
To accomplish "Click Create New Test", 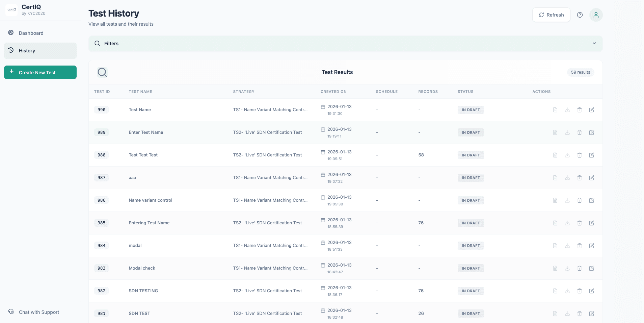I will coord(40,72).
